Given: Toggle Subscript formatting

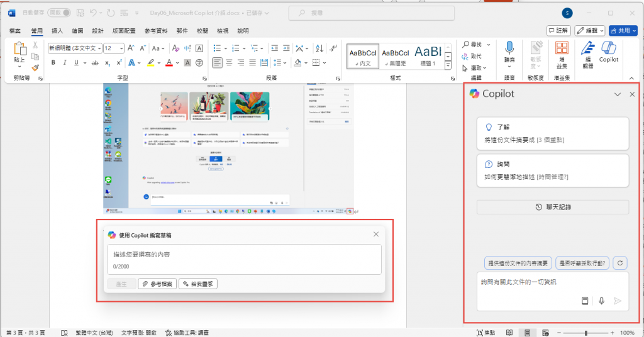Looking at the screenshot, I should 107,63.
